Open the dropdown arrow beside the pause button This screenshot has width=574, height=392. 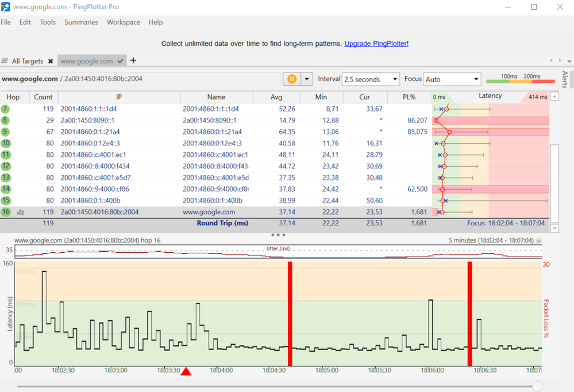307,79
